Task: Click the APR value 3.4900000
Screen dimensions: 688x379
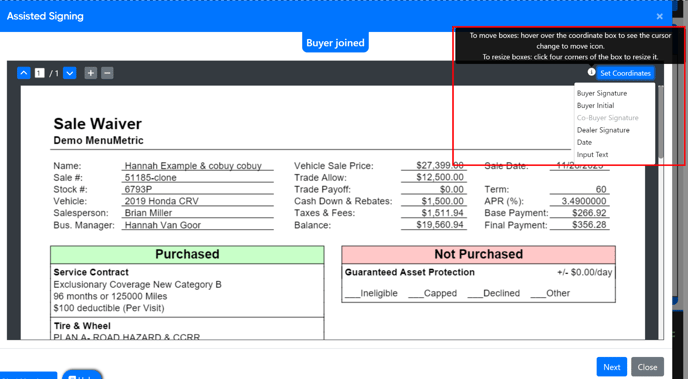Action: point(584,201)
